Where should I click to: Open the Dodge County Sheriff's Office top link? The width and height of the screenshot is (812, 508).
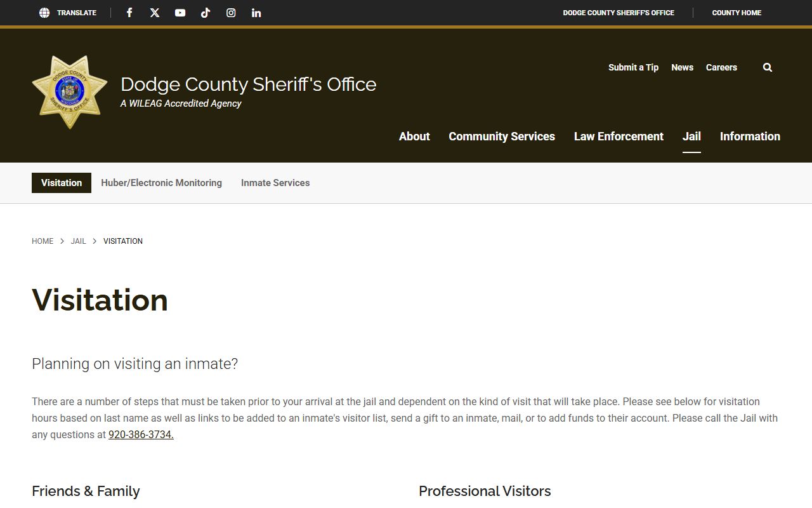(619, 13)
